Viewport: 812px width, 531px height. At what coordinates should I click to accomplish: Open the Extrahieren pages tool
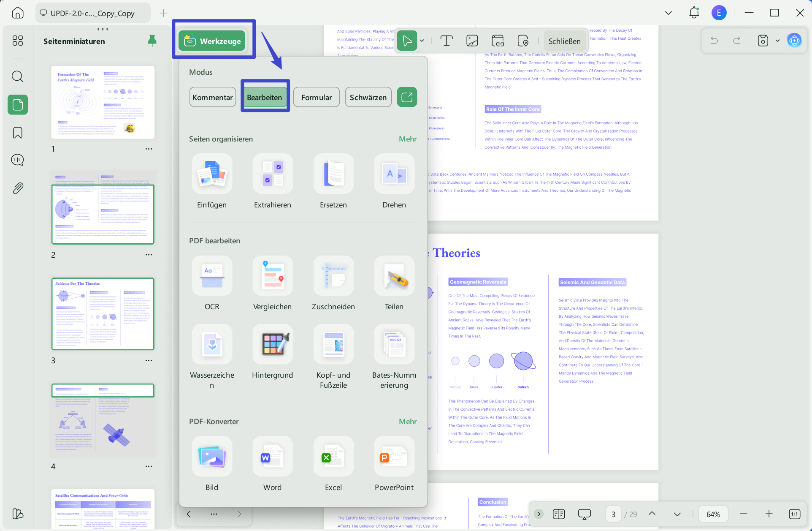(x=273, y=174)
